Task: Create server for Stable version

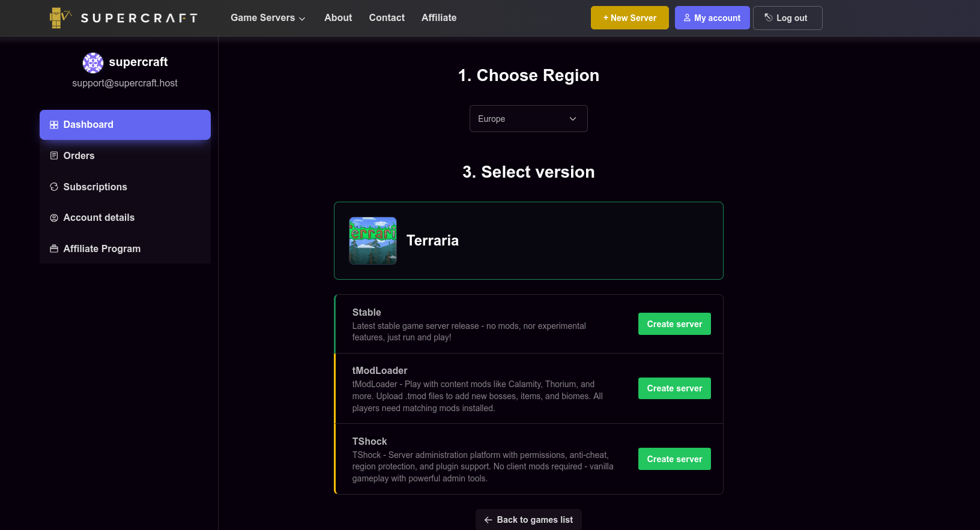Action: pos(674,324)
